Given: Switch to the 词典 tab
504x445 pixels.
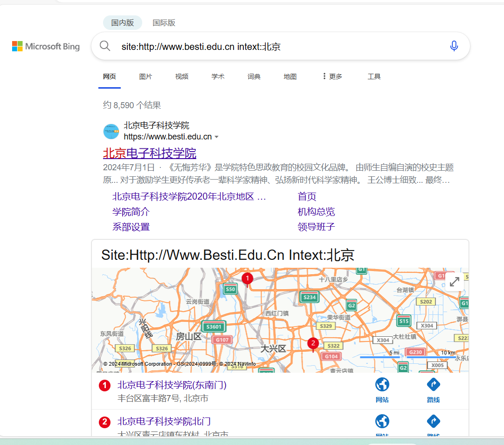Looking at the screenshot, I should [254, 76].
